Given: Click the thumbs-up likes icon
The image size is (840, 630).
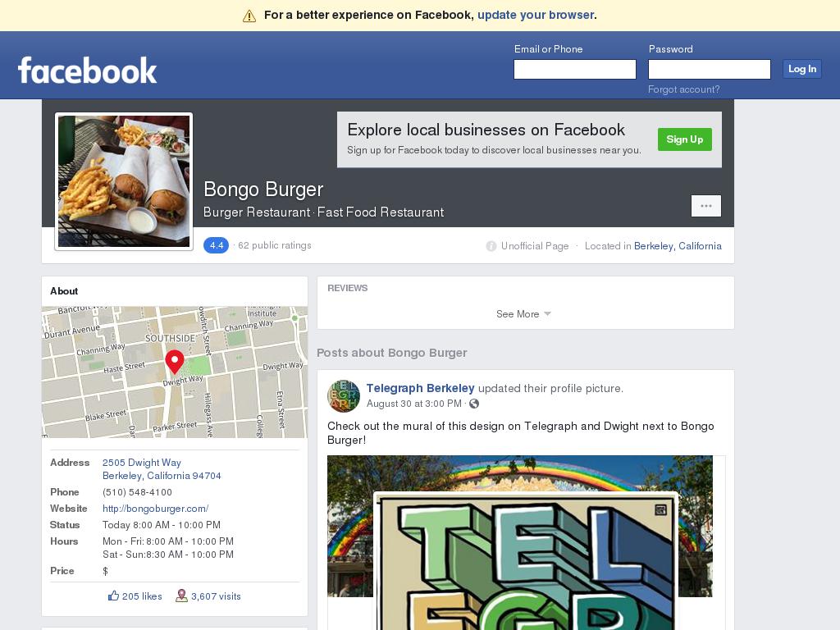Looking at the screenshot, I should coord(113,596).
